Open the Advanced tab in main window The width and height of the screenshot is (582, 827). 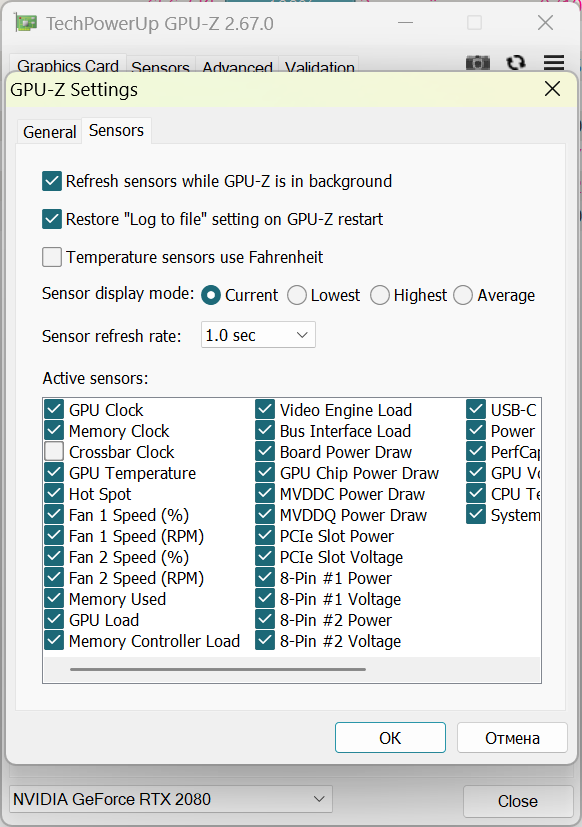click(237, 66)
